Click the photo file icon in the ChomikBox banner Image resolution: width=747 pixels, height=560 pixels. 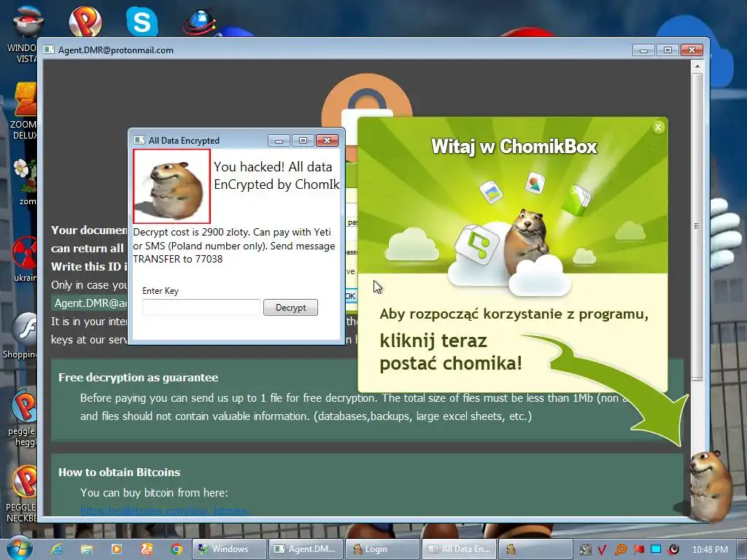pyautogui.click(x=492, y=192)
